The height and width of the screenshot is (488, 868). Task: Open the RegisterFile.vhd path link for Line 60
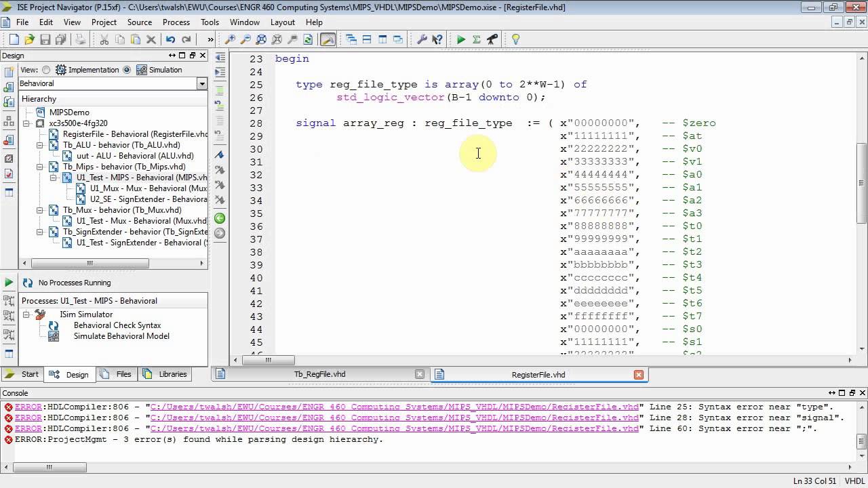click(395, 428)
